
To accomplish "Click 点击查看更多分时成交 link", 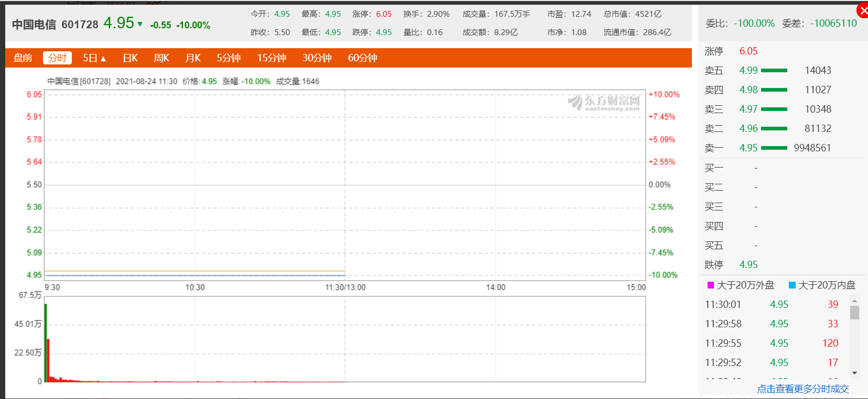I will click(x=802, y=389).
